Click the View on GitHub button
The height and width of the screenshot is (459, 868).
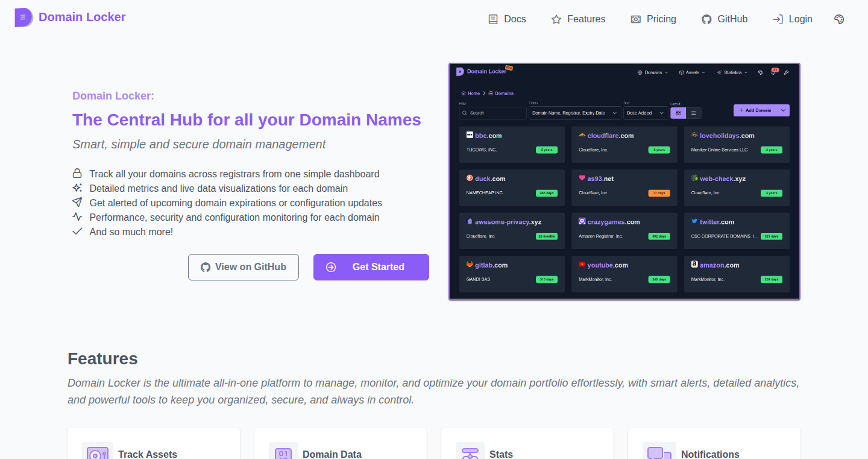pos(244,267)
